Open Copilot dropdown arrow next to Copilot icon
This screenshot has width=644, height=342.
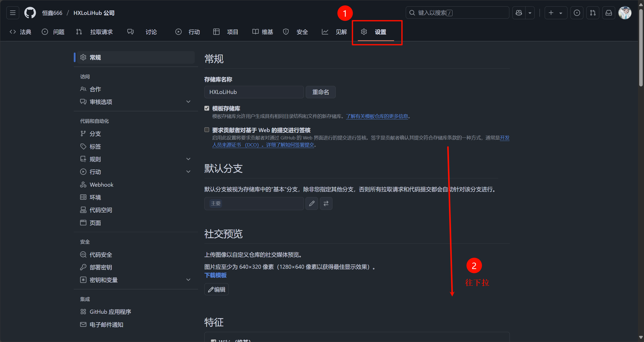tap(530, 13)
